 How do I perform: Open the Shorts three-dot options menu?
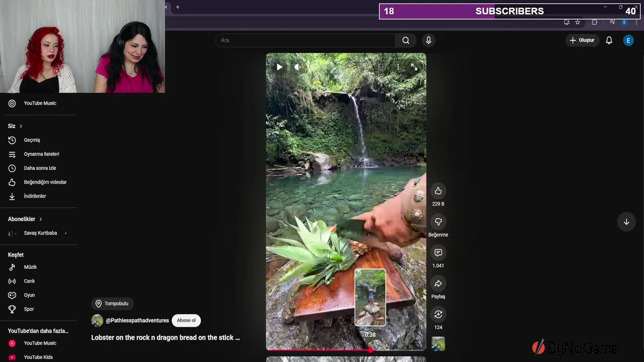coord(397,67)
